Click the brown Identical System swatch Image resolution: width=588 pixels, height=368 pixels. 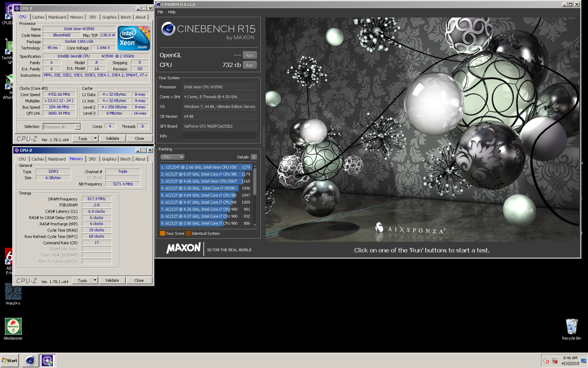pos(188,233)
